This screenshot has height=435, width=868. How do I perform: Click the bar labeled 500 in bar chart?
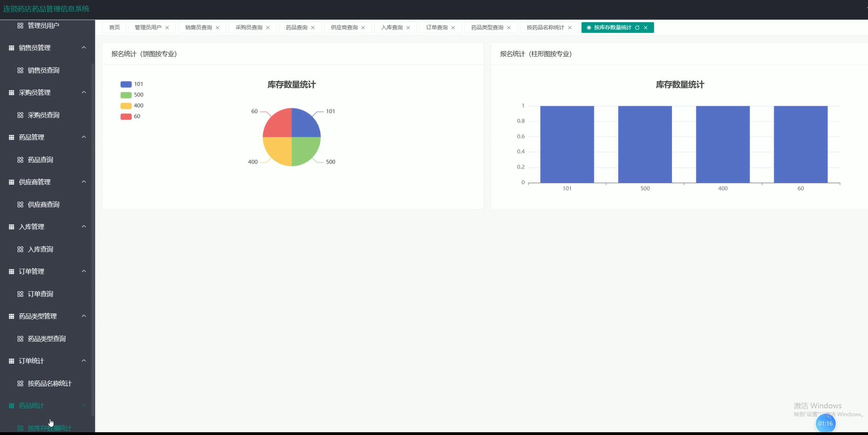[x=645, y=145]
